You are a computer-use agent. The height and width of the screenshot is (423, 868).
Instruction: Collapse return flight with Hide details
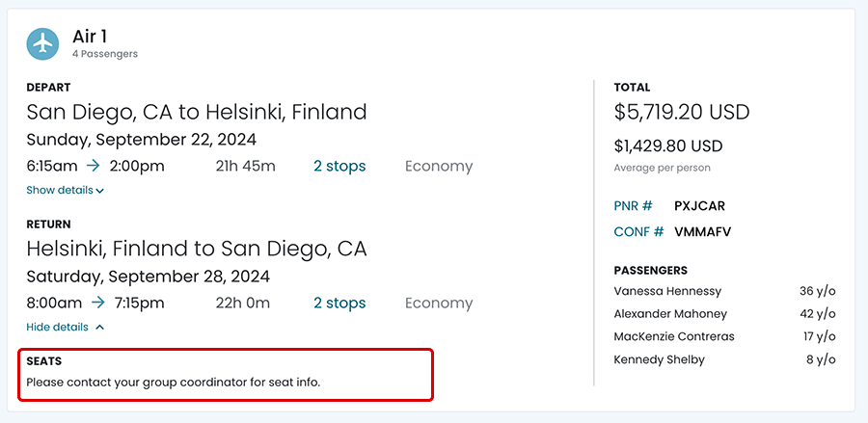pos(59,327)
